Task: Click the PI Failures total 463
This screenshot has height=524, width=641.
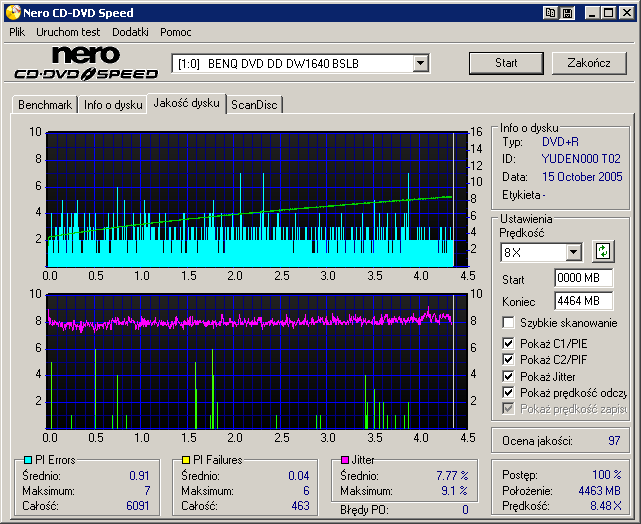Action: tap(300, 506)
